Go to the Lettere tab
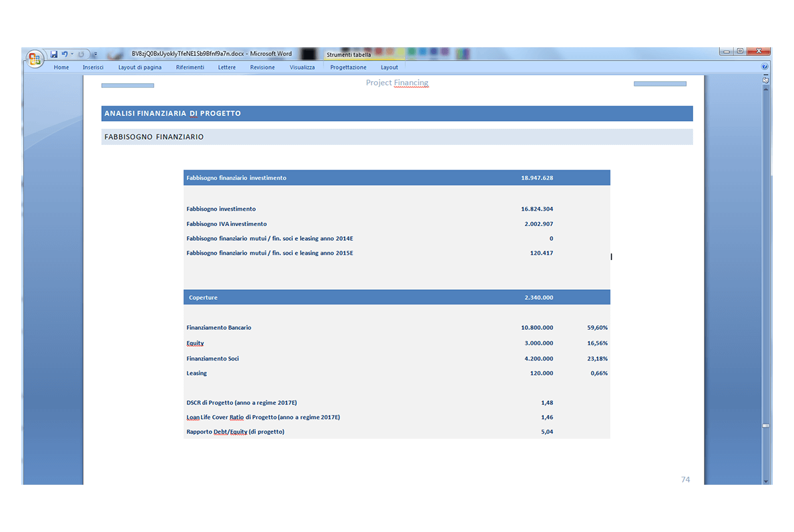Viewport: 794px width, 532px height. click(227, 67)
